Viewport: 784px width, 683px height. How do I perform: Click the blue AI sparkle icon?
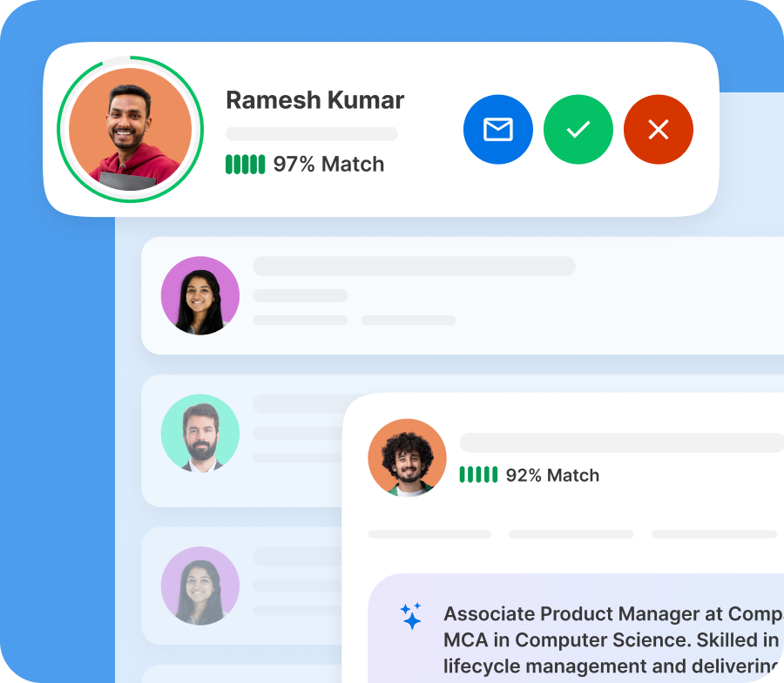click(x=411, y=616)
